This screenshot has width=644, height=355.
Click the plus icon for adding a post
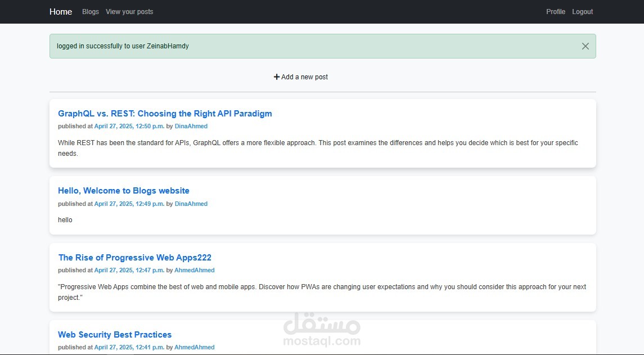(x=277, y=77)
